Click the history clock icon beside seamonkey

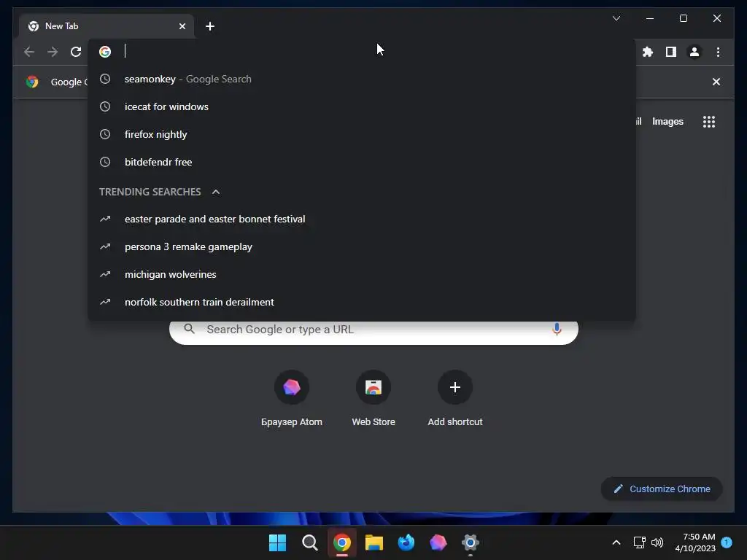pos(105,79)
